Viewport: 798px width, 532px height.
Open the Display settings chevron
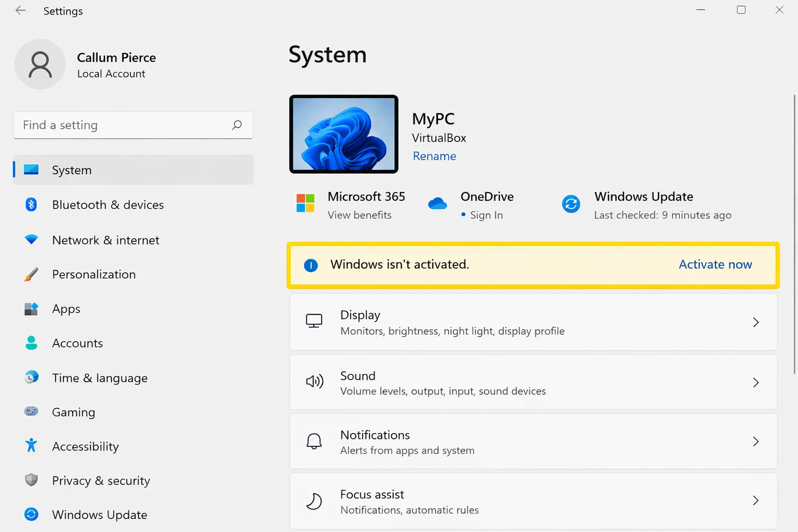coord(756,322)
